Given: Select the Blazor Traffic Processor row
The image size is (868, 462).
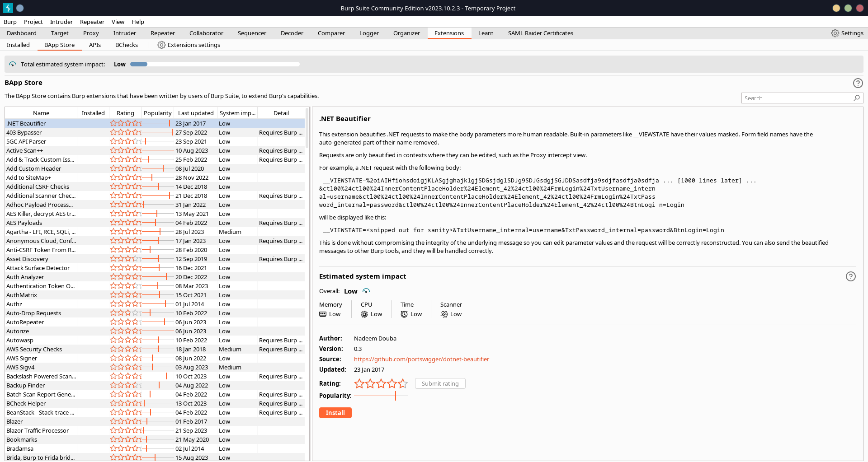Looking at the screenshot, I should pos(155,430).
